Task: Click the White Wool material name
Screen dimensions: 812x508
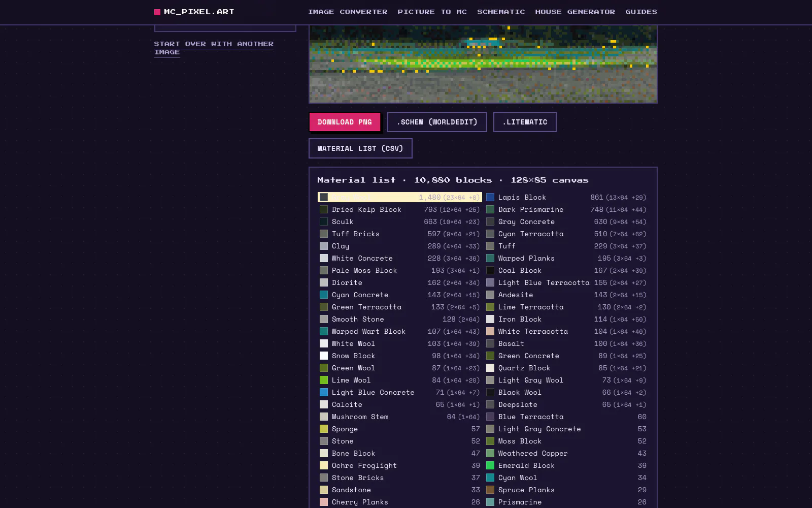Action: pyautogui.click(x=353, y=343)
